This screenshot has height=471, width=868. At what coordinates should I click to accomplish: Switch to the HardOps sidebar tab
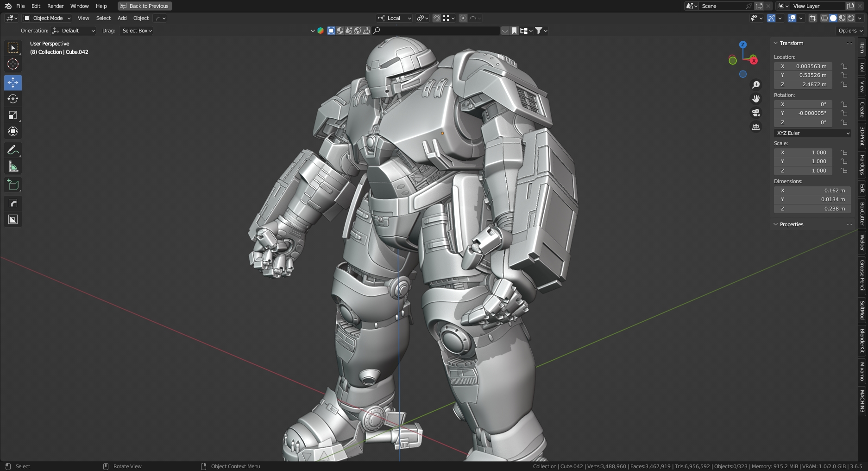point(862,165)
